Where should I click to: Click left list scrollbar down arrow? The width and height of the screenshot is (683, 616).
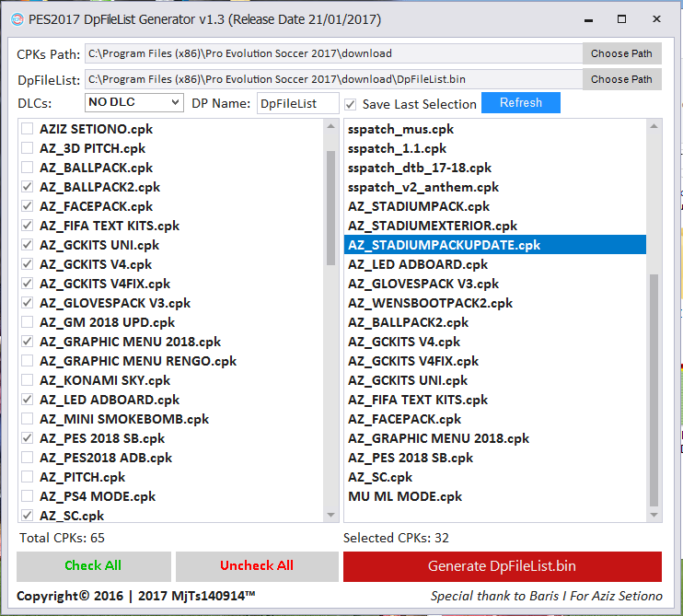[x=331, y=515]
